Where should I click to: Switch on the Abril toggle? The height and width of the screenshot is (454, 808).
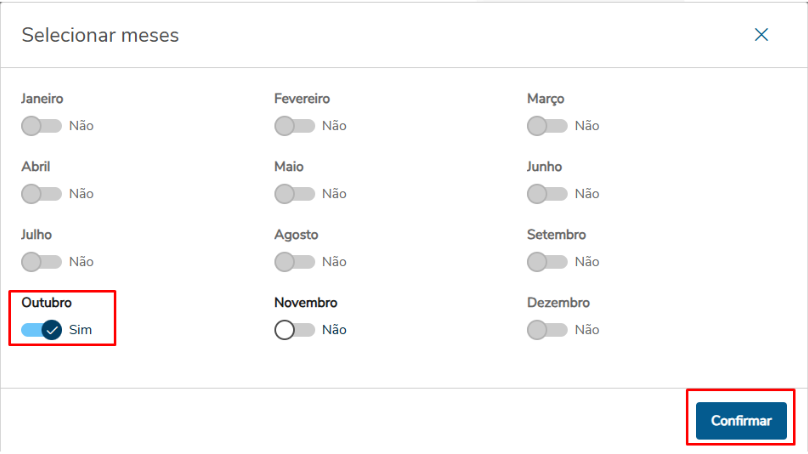pos(41,194)
